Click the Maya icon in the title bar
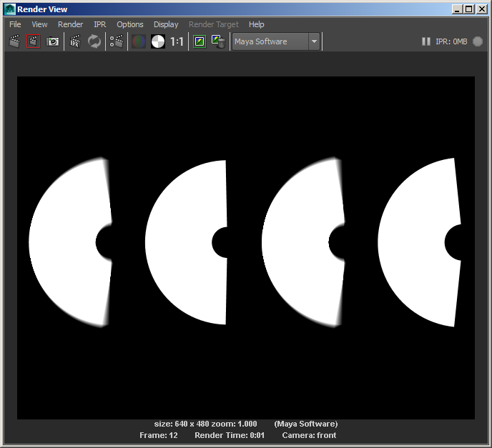Viewport: 492px width, 448px height. 10,9
